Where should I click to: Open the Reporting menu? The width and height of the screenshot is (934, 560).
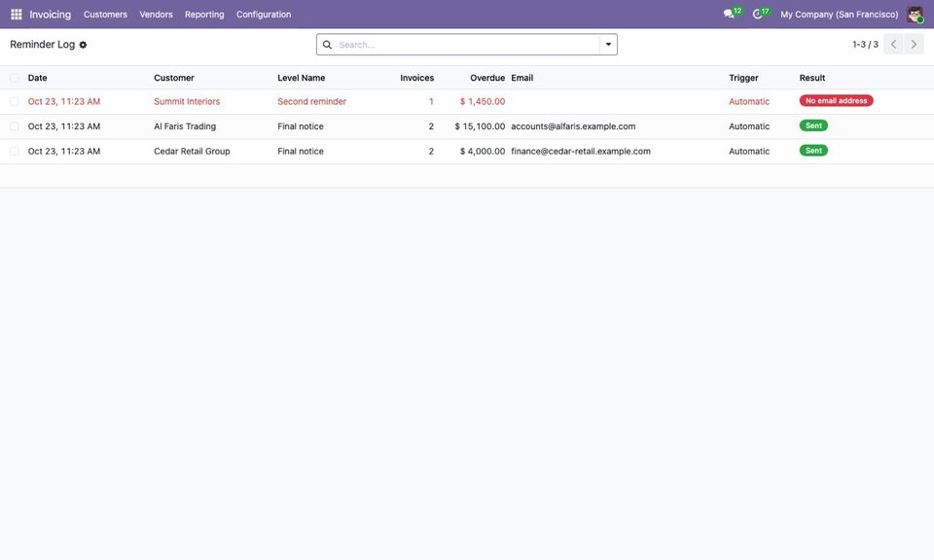(x=204, y=15)
